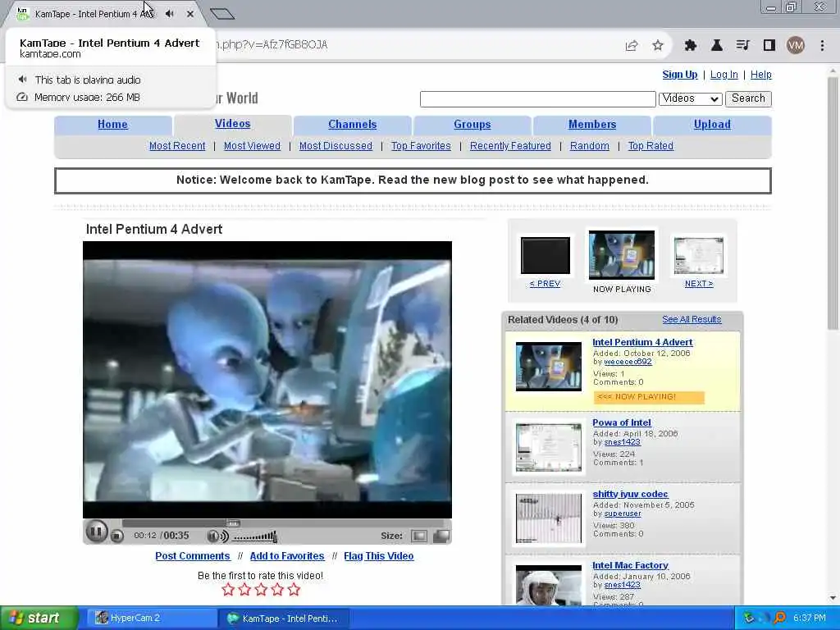Click Add to Favorites link
The height and width of the screenshot is (630, 840).
pos(286,555)
